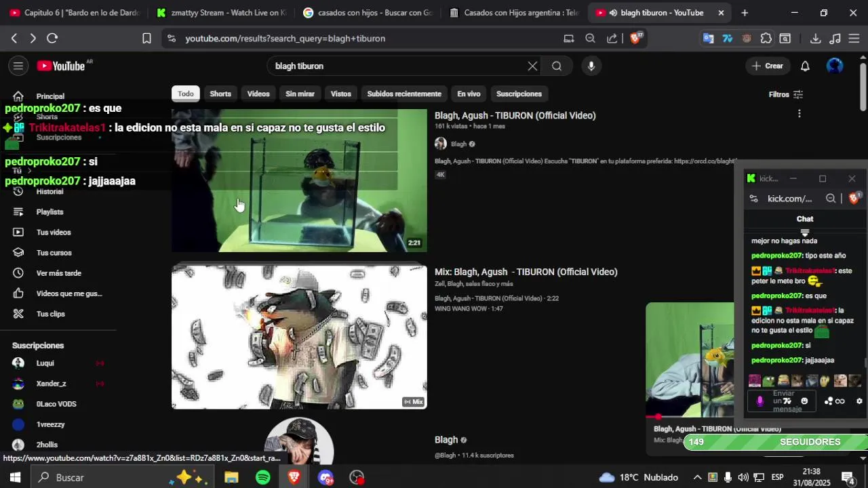The width and height of the screenshot is (868, 488).
Task: Open the Brave main menu hamburger
Action: (x=854, y=39)
